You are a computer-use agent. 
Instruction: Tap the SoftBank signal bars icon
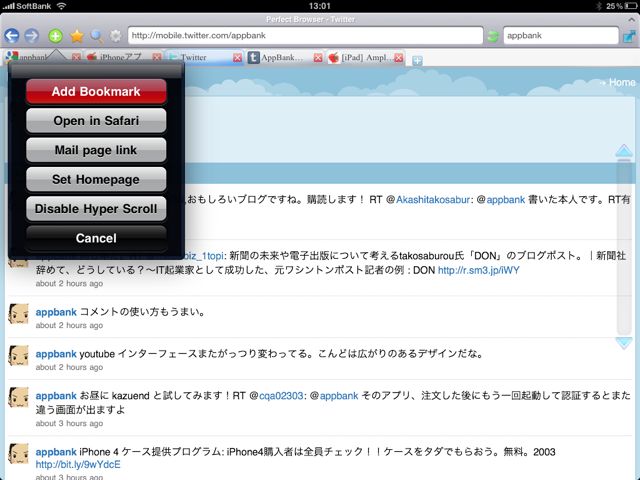tap(8, 6)
